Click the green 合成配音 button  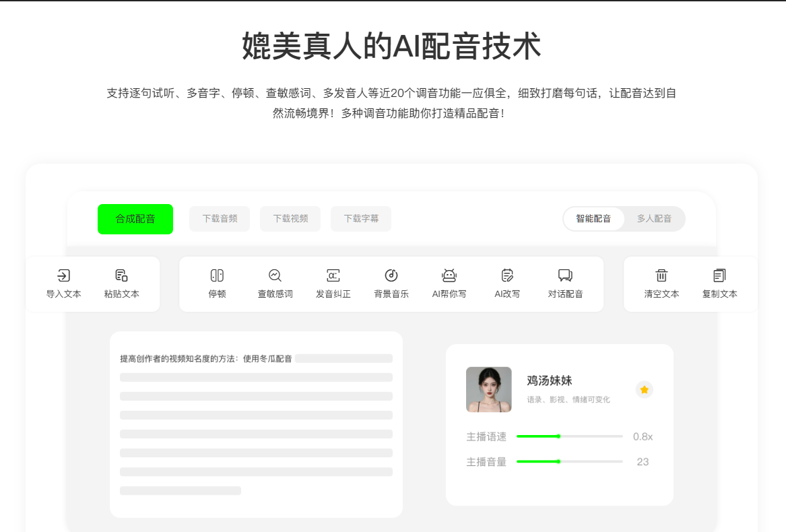(135, 219)
